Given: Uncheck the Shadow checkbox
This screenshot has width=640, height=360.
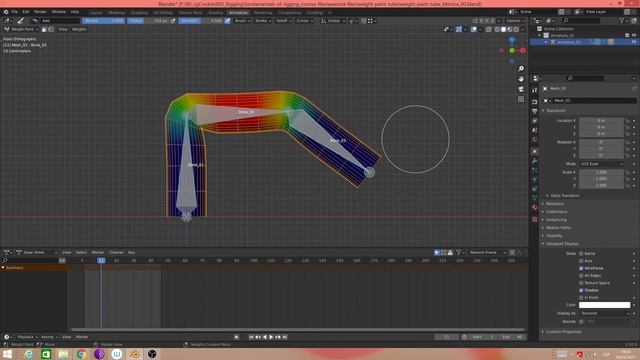Looking at the screenshot, I should pos(581,290).
